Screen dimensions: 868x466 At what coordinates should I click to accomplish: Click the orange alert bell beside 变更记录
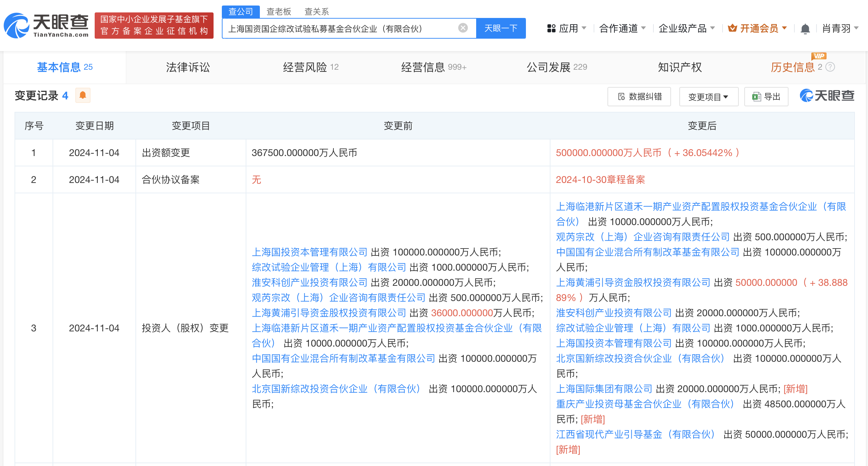click(x=83, y=96)
